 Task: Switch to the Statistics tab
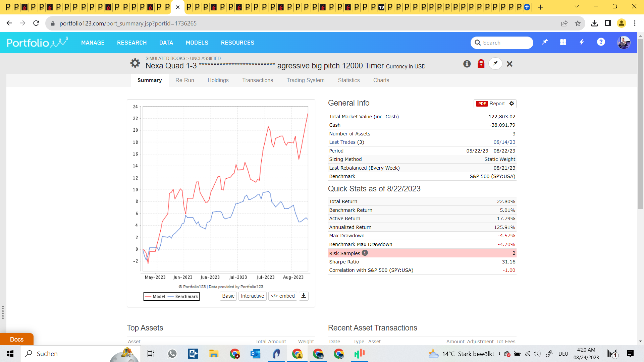pyautogui.click(x=348, y=80)
